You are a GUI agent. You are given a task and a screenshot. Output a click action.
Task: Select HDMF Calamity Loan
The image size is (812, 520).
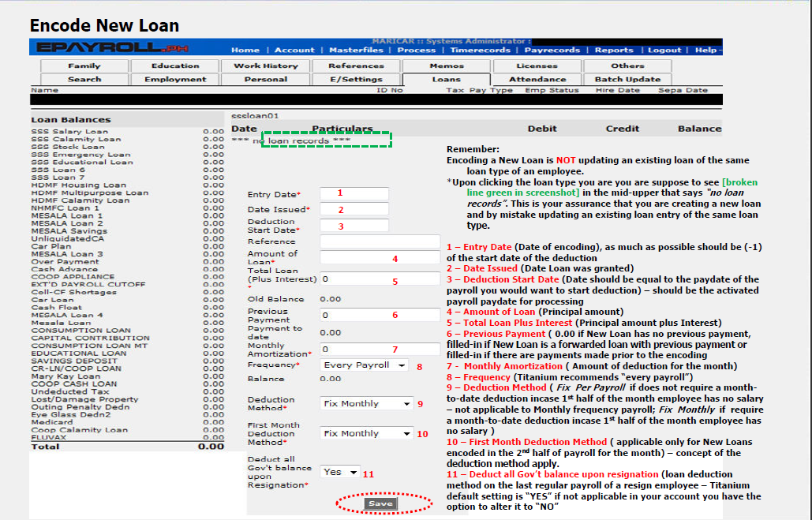tap(80, 200)
